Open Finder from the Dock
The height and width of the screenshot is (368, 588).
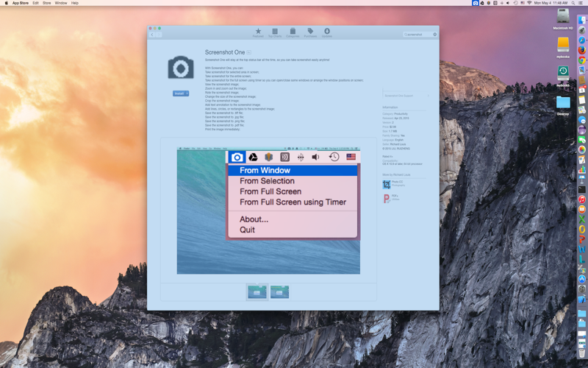581,21
